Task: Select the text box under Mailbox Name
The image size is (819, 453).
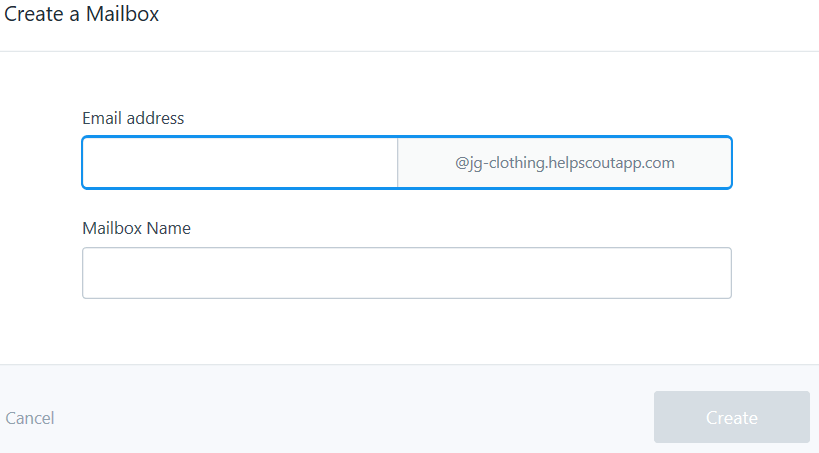Action: [x=406, y=273]
